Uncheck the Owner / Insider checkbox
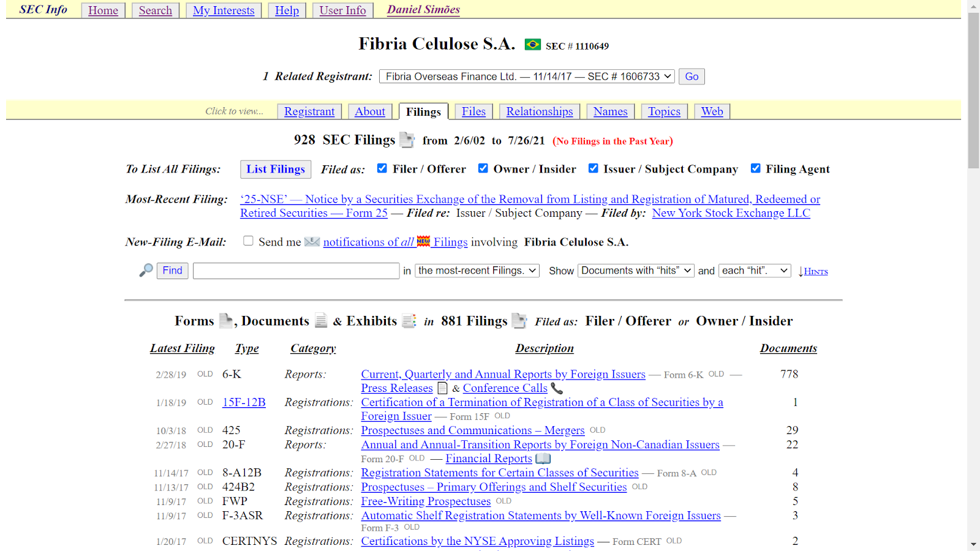The height and width of the screenshot is (551, 980). tap(483, 168)
